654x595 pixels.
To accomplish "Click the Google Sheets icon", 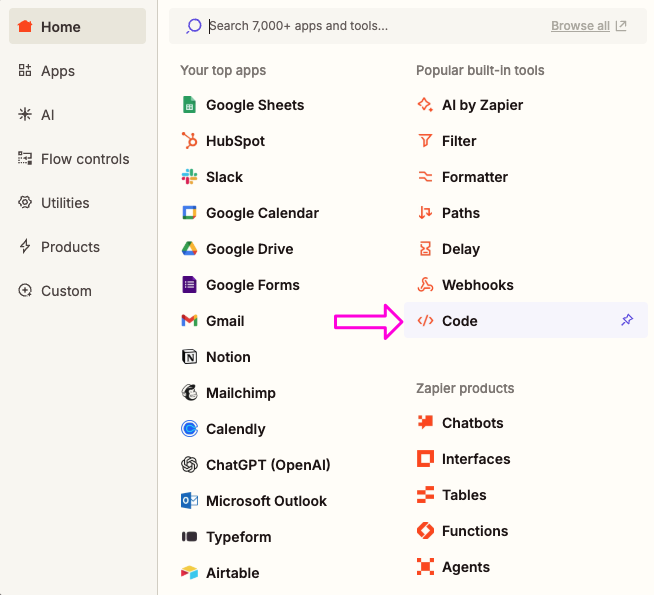I will click(189, 105).
